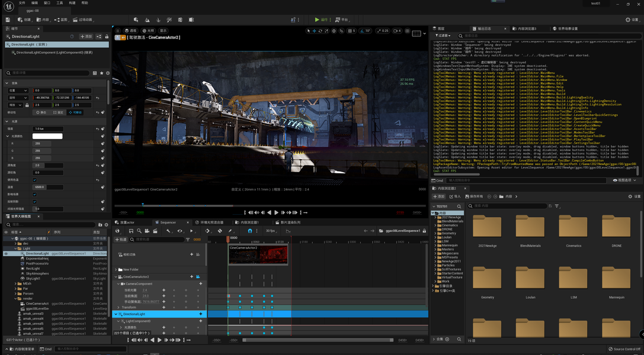
Task: Click lock icon beside ggac08LevelSequence1 name
Action: pyautogui.click(x=424, y=231)
